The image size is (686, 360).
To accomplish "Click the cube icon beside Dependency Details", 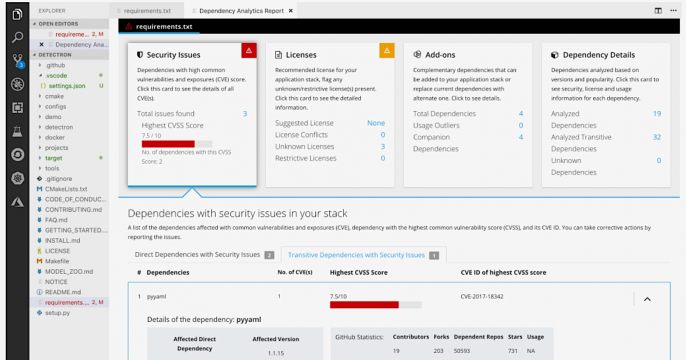I will [555, 55].
